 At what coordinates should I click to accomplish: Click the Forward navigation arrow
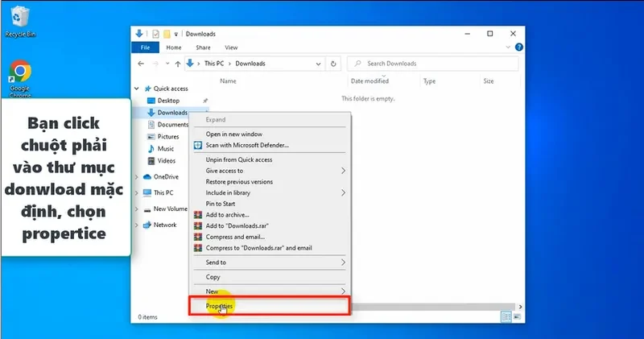155,64
